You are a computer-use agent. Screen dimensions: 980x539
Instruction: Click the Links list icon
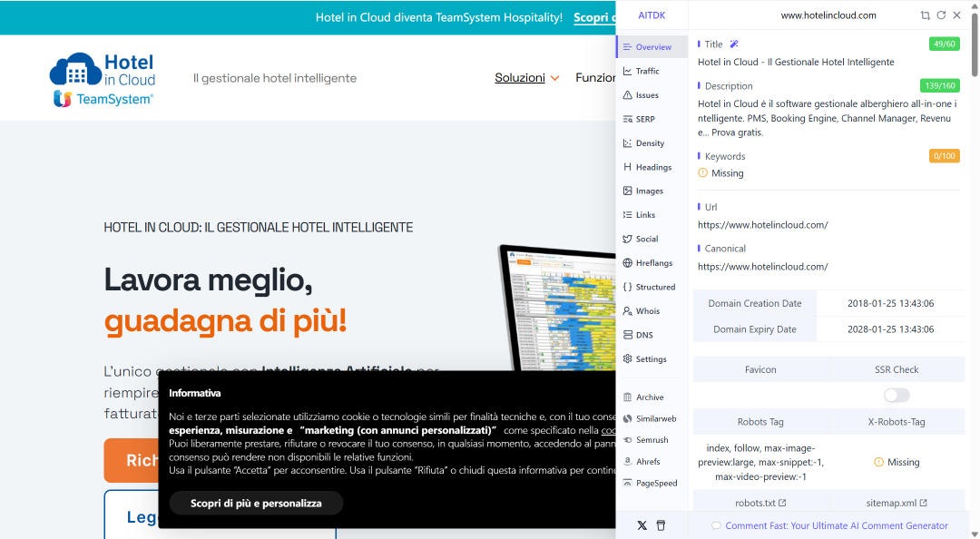click(x=628, y=214)
